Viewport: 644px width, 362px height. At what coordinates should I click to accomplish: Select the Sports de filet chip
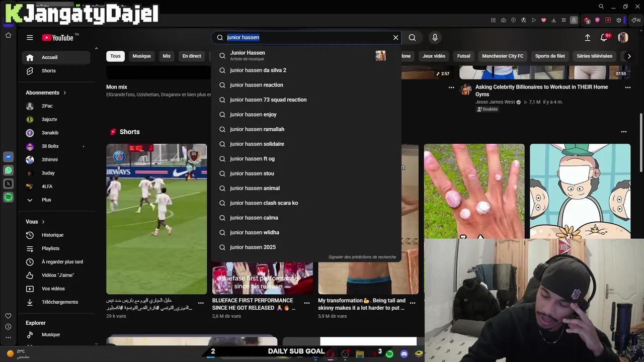(x=550, y=56)
